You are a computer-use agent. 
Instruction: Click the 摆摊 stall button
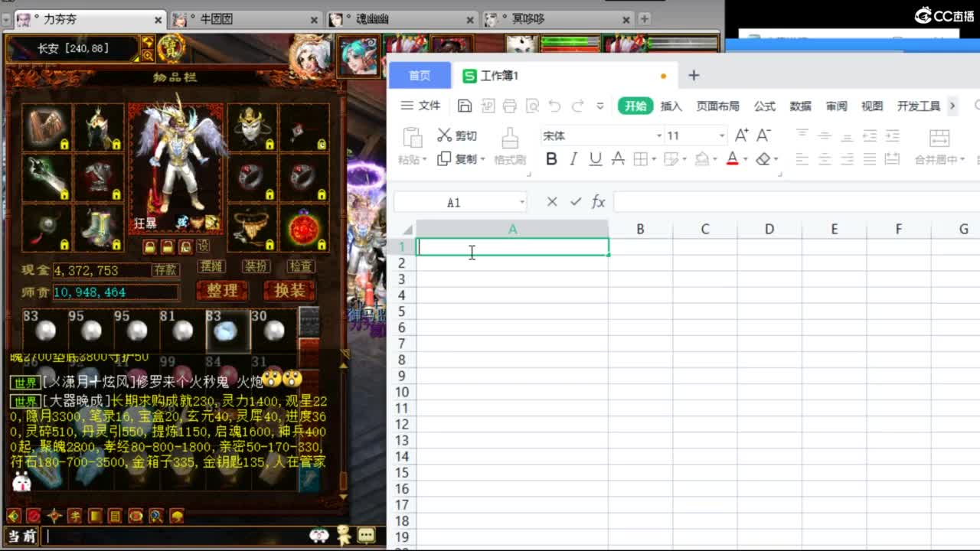pyautogui.click(x=211, y=266)
